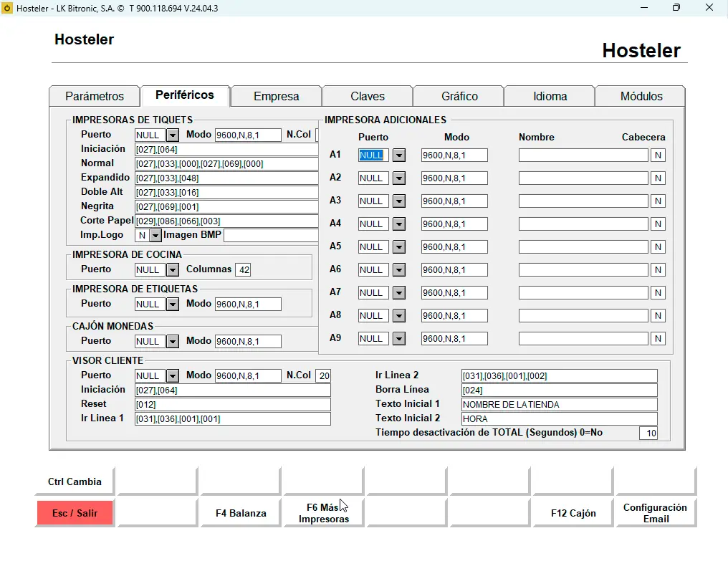Select the A1 Puerto NULL value
The width and height of the screenshot is (728, 561).
tap(374, 155)
